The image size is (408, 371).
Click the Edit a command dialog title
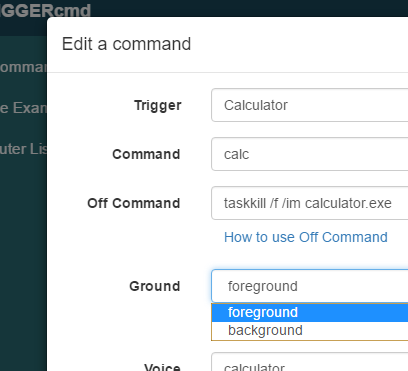(x=126, y=44)
